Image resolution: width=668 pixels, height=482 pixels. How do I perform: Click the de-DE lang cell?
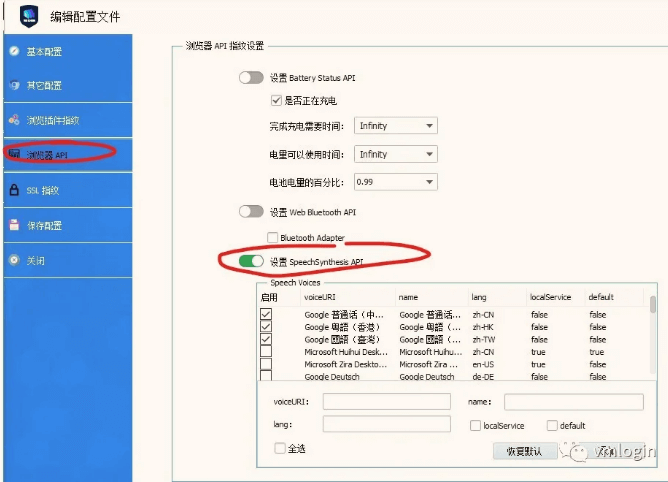pos(483,377)
